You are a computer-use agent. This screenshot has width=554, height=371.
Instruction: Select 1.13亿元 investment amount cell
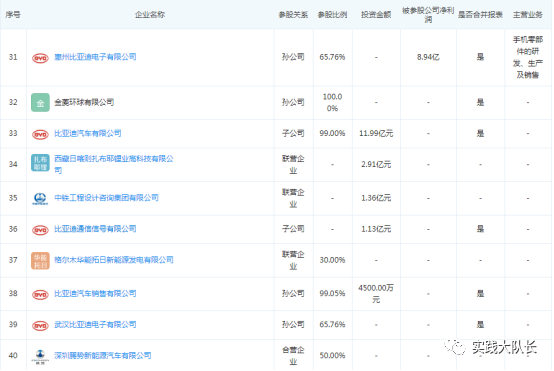coord(376,229)
